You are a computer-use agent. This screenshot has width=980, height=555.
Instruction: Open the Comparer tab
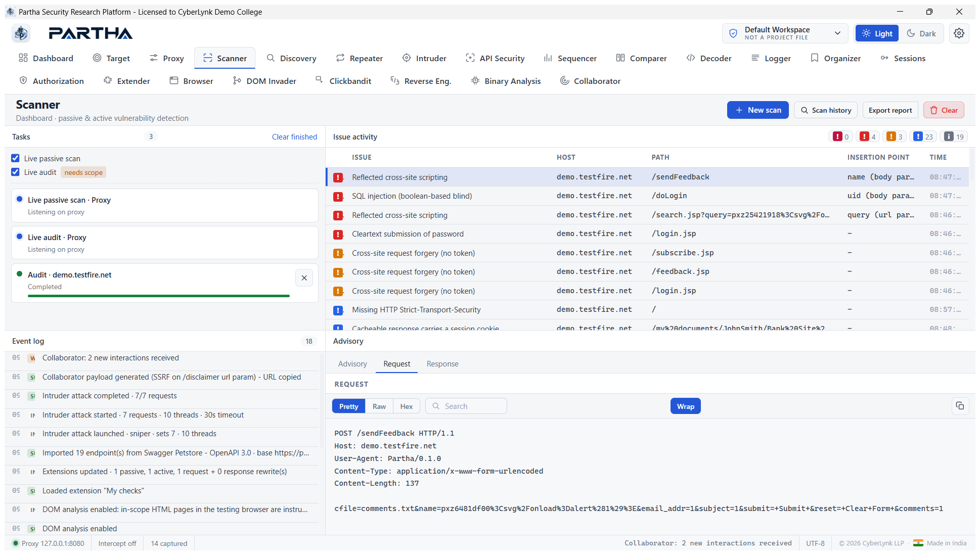[641, 58]
